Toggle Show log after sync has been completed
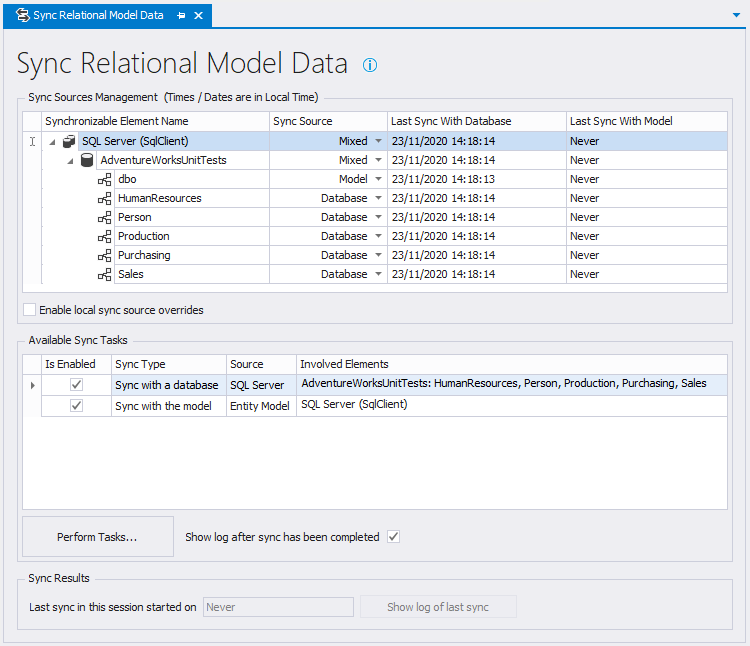Image resolution: width=750 pixels, height=646 pixels. pyautogui.click(x=394, y=537)
